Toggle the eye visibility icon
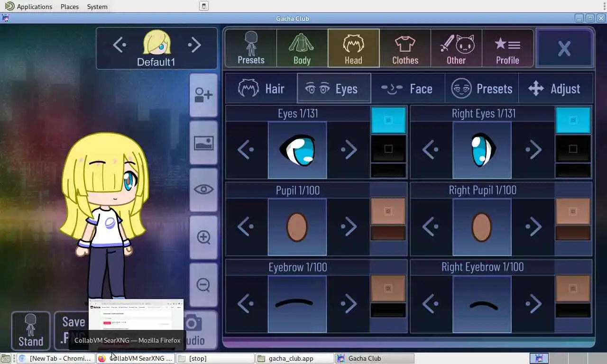This screenshot has height=364, width=607. [203, 190]
